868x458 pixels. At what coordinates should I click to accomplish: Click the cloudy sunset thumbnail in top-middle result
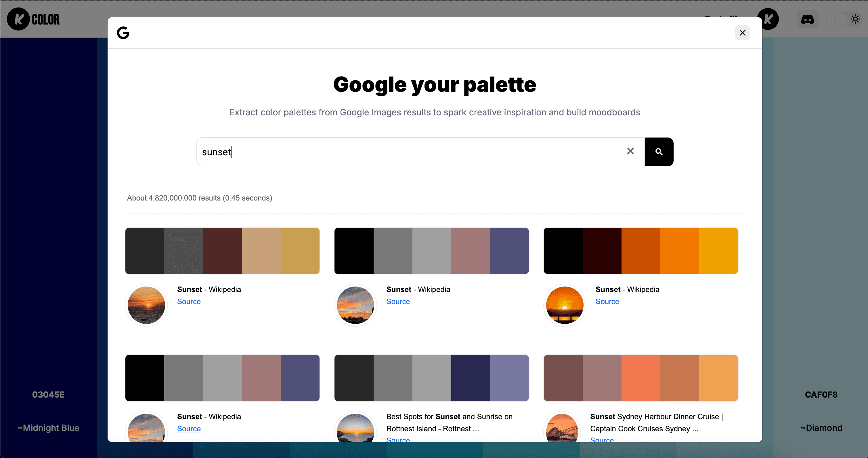(355, 305)
